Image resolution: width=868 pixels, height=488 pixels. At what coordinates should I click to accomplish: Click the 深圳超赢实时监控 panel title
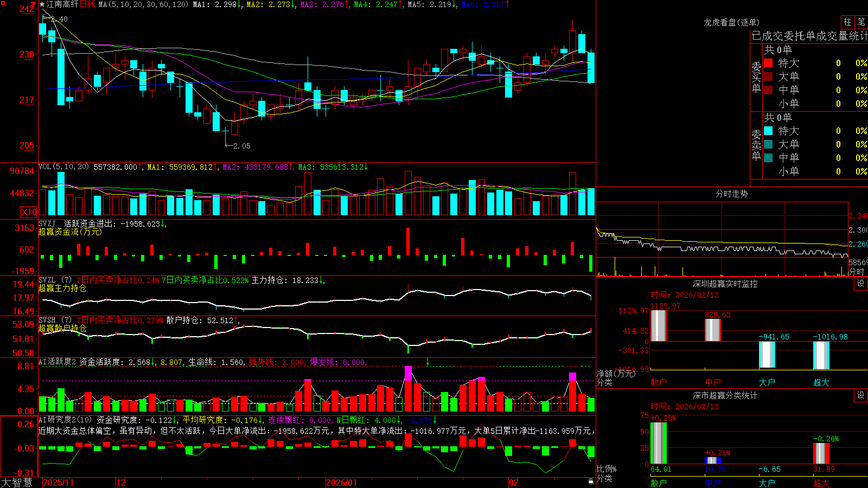[725, 284]
